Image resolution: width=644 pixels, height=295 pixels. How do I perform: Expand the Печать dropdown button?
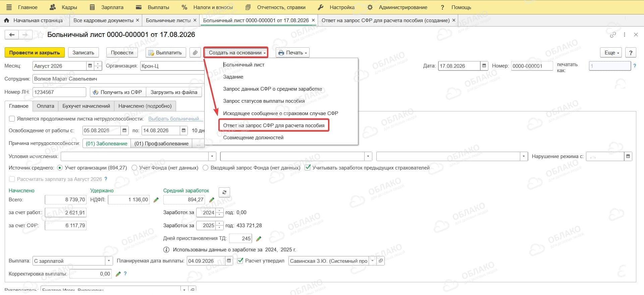coord(292,53)
